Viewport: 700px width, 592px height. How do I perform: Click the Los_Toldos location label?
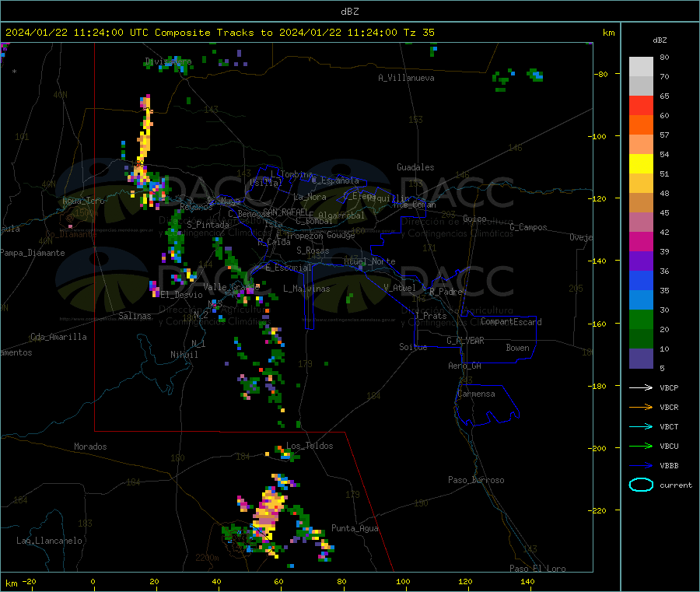click(x=310, y=446)
